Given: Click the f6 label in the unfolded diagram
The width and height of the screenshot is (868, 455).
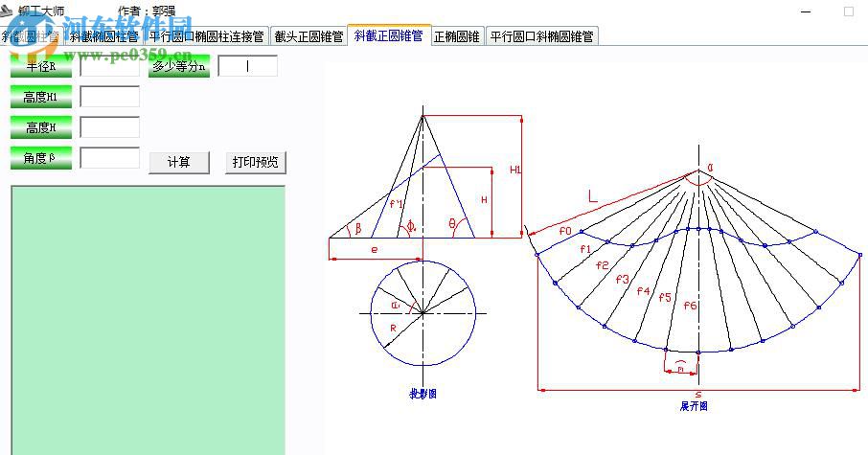Looking at the screenshot, I should [x=690, y=305].
